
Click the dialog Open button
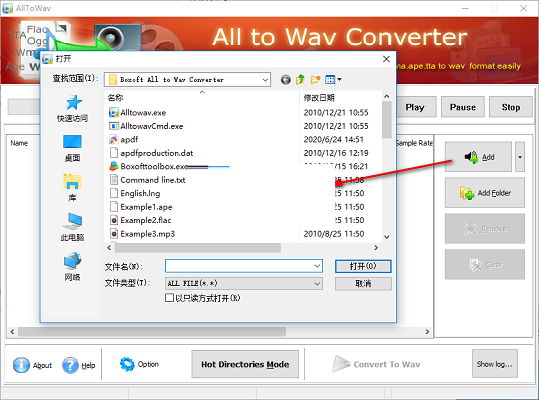[x=363, y=266]
